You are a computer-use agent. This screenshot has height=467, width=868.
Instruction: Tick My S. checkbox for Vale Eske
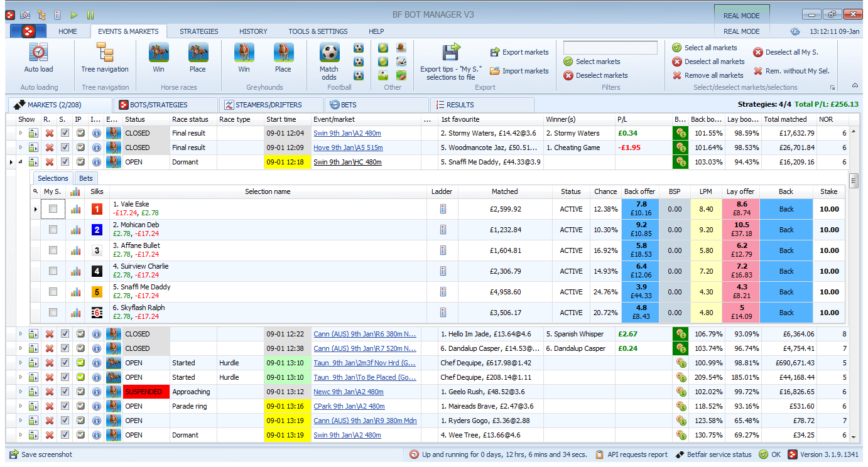click(53, 209)
